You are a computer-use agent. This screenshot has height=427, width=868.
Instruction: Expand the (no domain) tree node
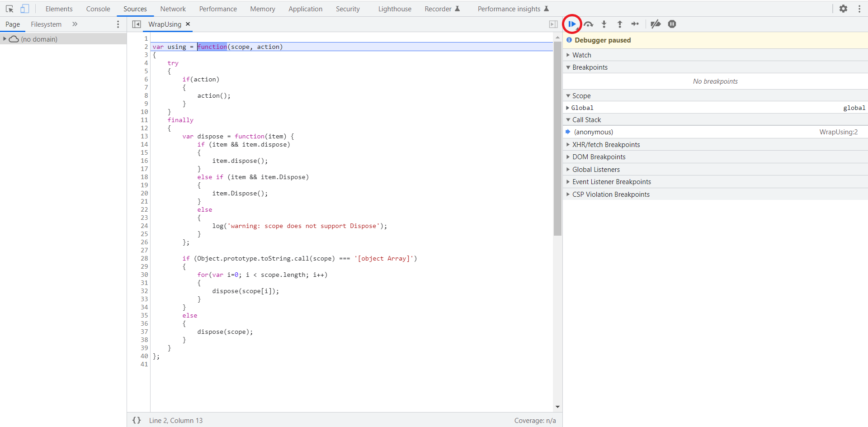(5, 39)
